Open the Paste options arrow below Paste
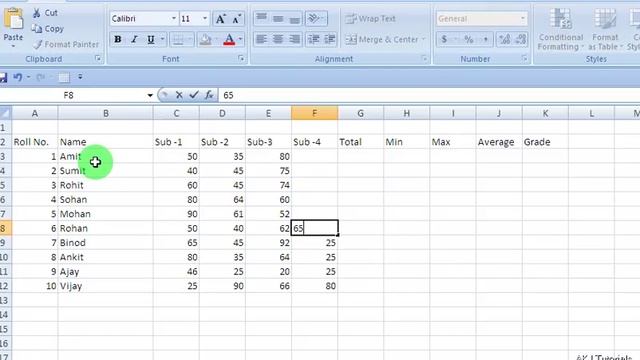 tap(13, 46)
